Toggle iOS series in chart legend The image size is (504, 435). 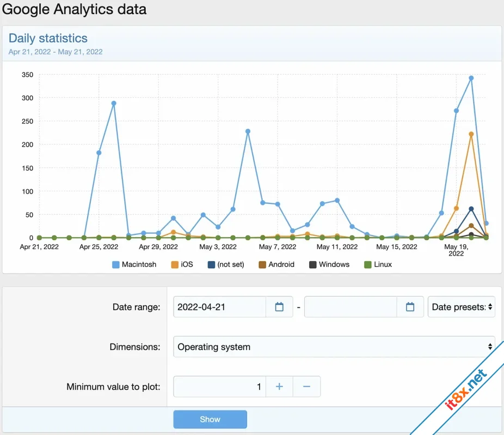(182, 264)
